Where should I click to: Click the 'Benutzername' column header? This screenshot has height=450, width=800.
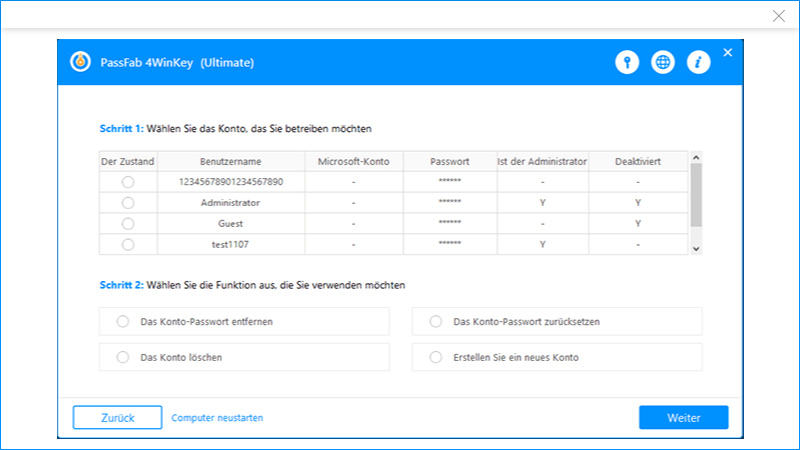[x=229, y=161]
